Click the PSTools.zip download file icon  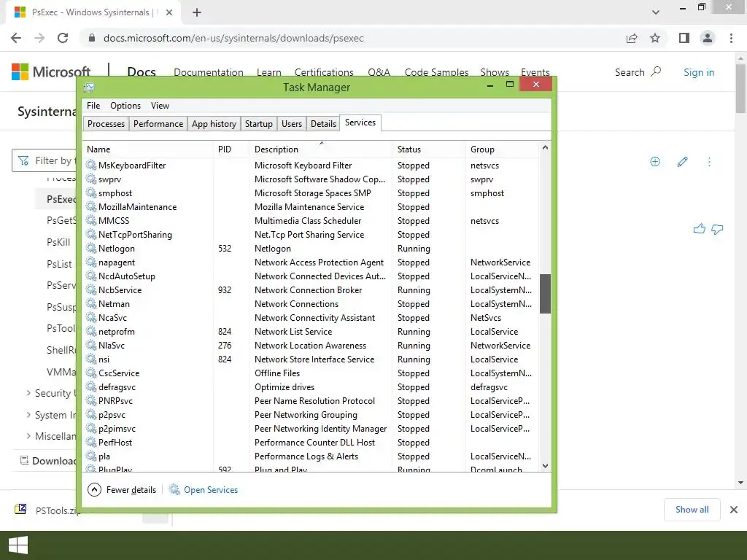(x=20, y=510)
